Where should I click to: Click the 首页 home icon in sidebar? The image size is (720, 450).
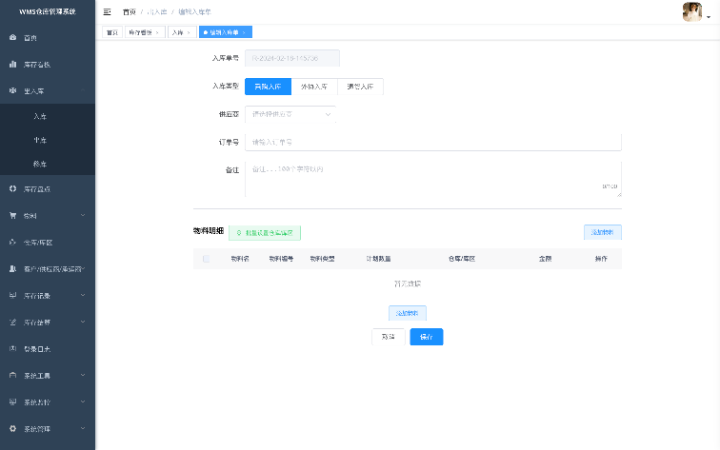click(13, 38)
